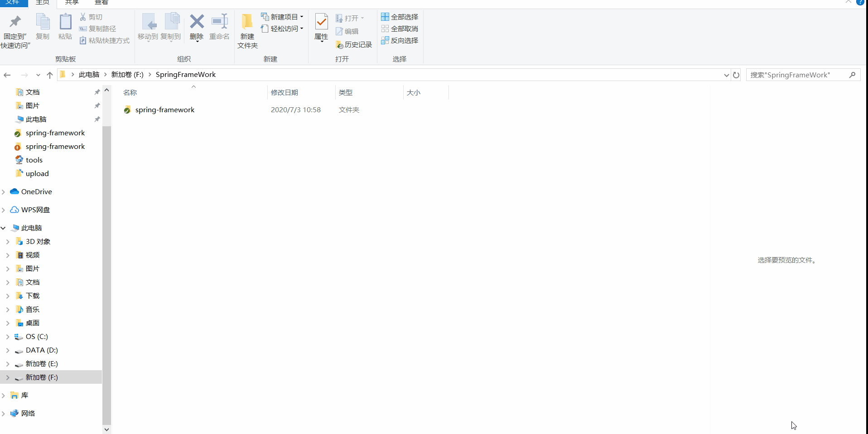The image size is (868, 434).
Task: Open the Easy access (轻松访问) dropdown
Action: [282, 29]
